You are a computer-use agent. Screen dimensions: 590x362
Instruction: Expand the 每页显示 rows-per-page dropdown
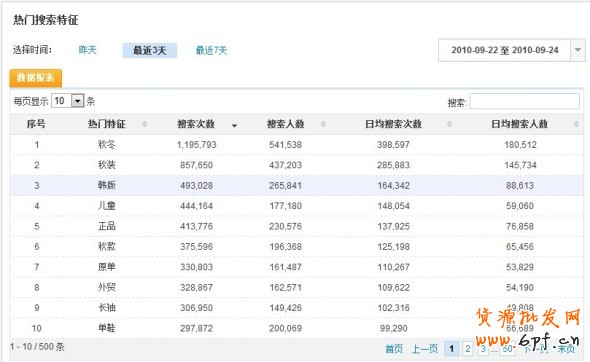[78, 101]
